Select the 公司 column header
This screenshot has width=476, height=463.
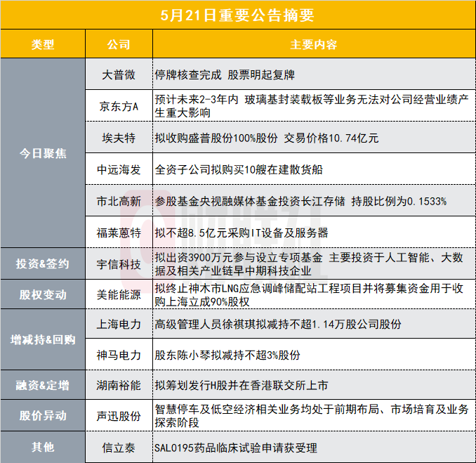click(x=119, y=45)
